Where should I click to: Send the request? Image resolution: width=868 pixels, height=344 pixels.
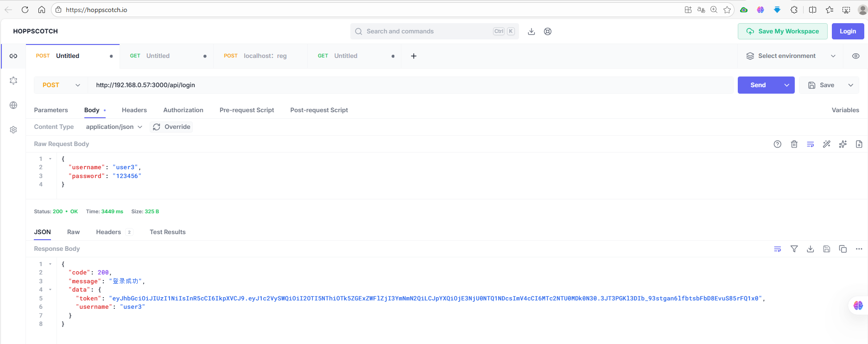758,85
